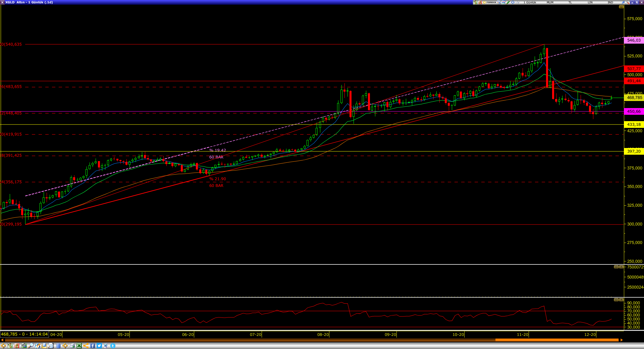Screen dimensions: 644x349
Task: Click the blue arrow detach icon
Action: (623, 2)
